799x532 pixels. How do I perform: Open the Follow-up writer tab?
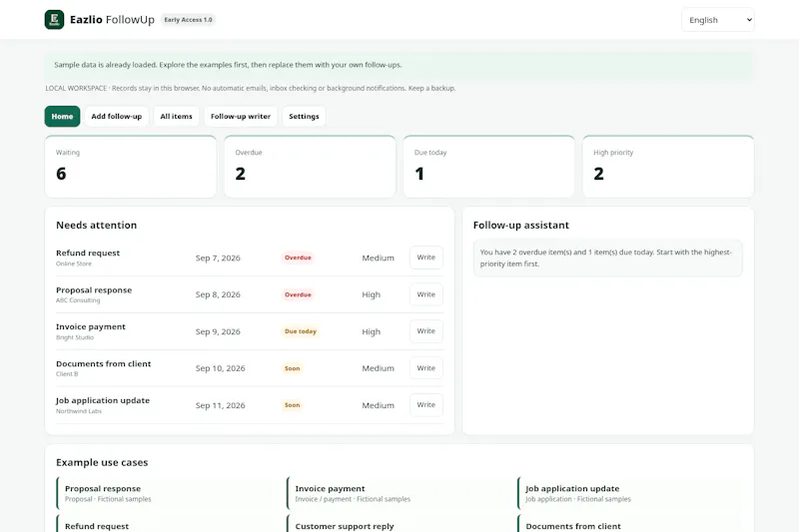coord(241,116)
